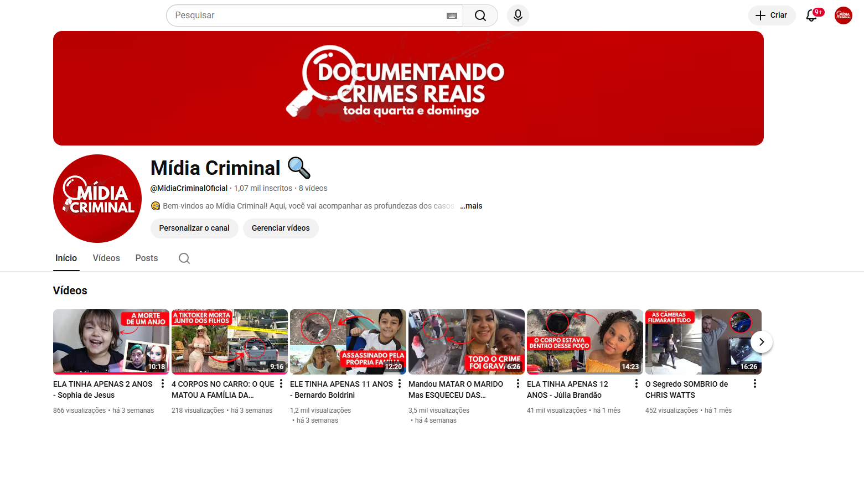Play the AS CÂMERAS FILMARAM TUDO thumbnail
The height and width of the screenshot is (504, 864).
pyautogui.click(x=703, y=342)
